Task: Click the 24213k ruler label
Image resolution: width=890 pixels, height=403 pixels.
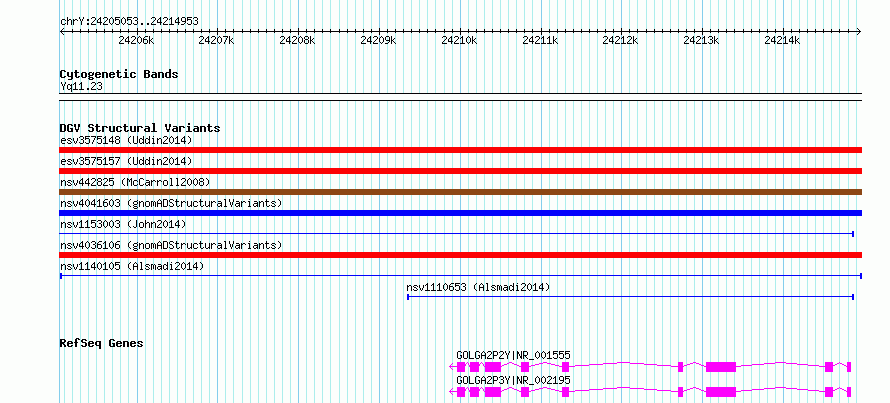Action: point(702,40)
